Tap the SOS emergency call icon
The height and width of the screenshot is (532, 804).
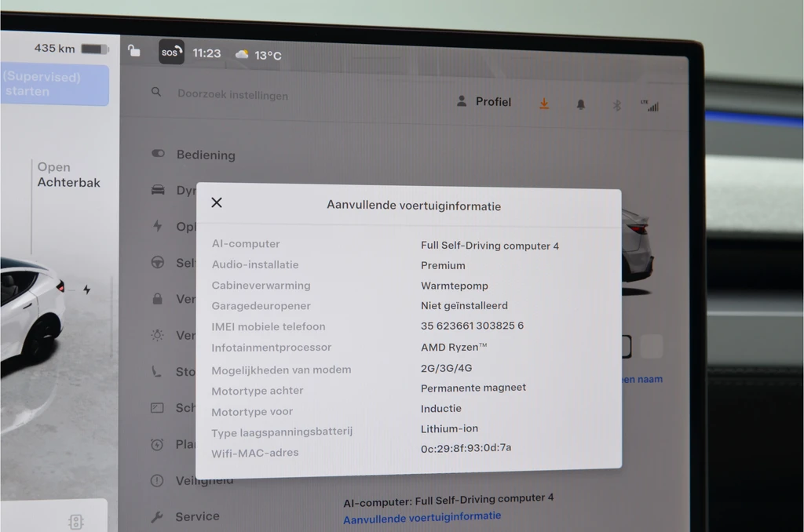coord(171,52)
